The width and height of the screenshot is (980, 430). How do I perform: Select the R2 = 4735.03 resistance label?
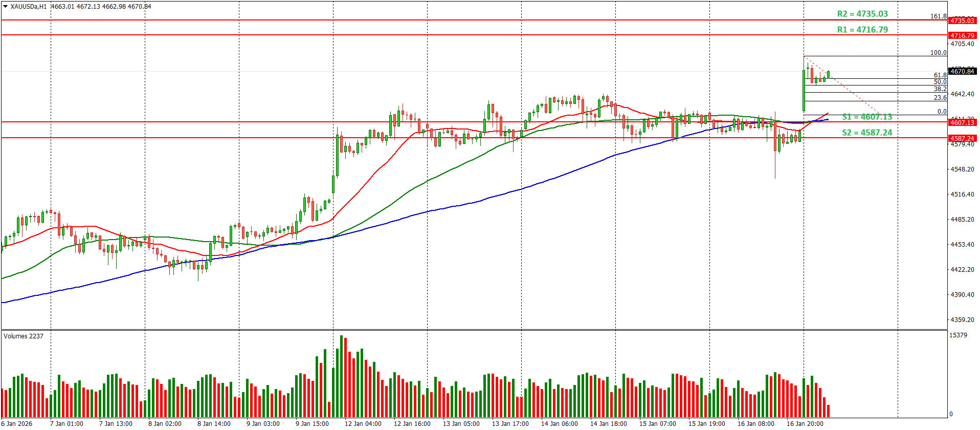click(862, 14)
